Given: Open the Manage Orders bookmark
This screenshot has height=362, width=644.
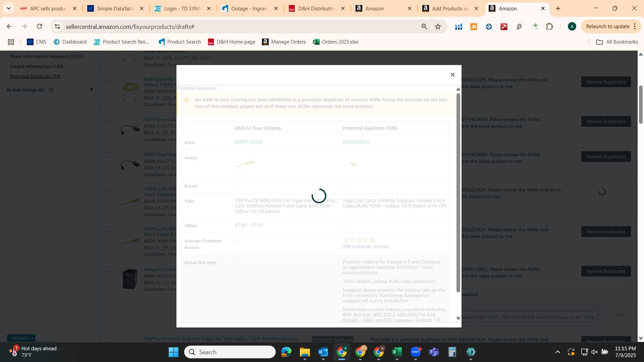Looking at the screenshot, I should coord(284,42).
